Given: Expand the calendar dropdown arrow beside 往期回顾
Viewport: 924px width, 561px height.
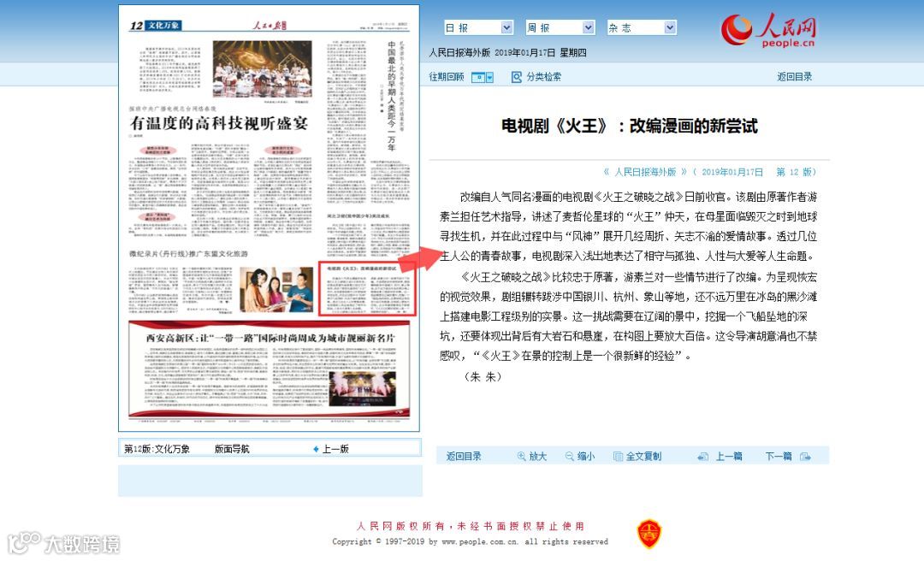Looking at the screenshot, I should [489, 77].
